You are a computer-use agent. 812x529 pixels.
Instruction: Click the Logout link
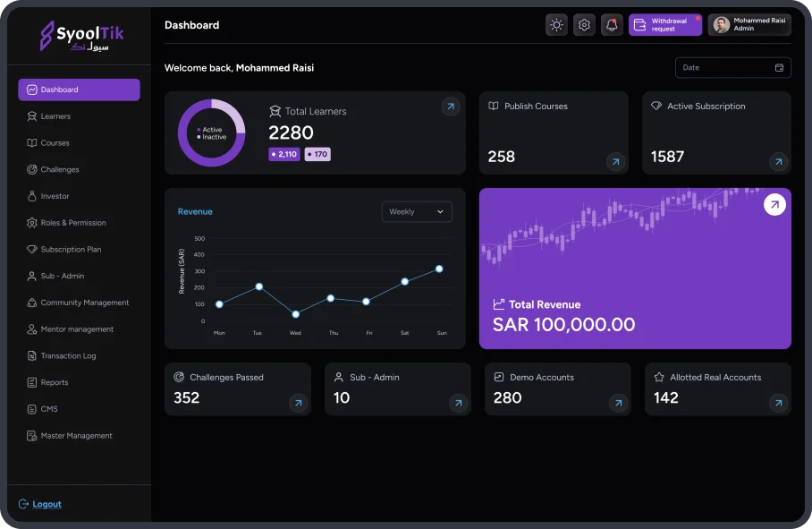tap(47, 504)
